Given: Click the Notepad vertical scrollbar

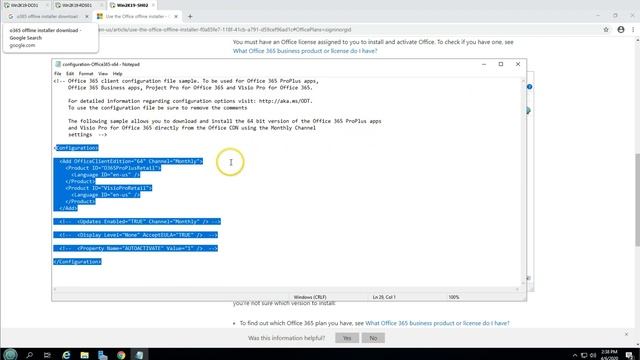Looking at the screenshot, I should click(x=523, y=182).
